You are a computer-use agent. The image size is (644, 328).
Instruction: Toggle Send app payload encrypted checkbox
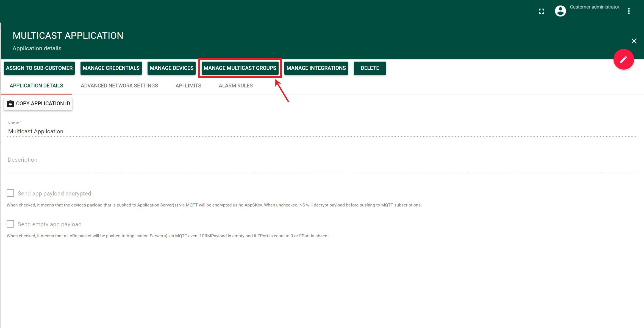(10, 193)
